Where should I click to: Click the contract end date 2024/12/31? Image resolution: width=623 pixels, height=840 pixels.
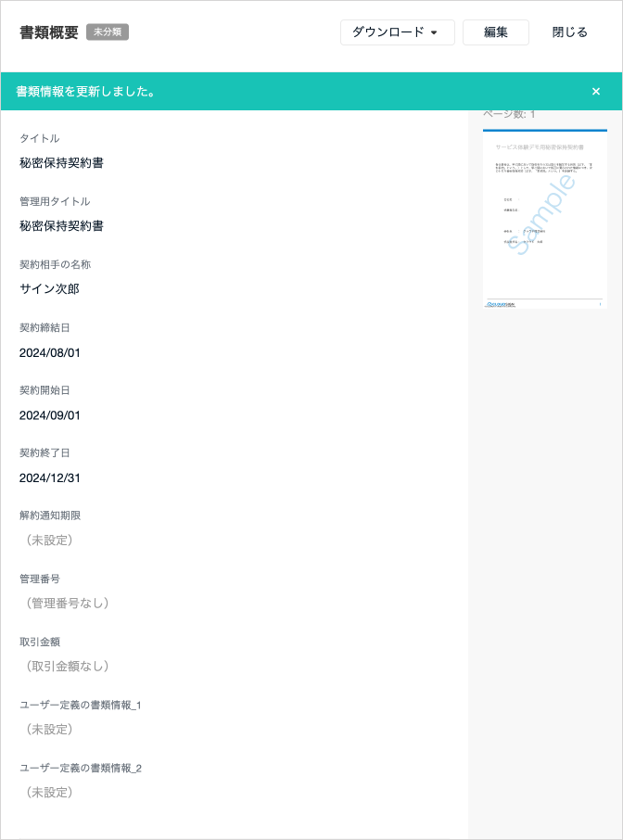point(50,478)
